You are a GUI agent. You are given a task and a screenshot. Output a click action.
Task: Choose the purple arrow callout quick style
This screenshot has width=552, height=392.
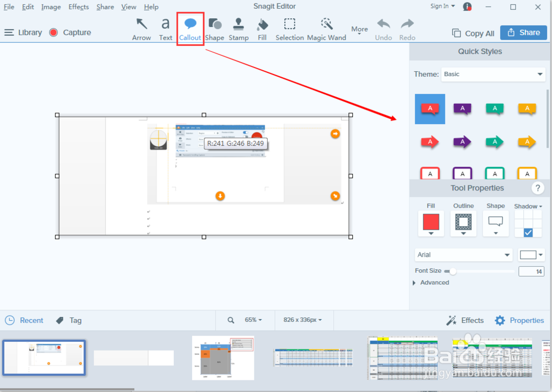tap(462, 142)
